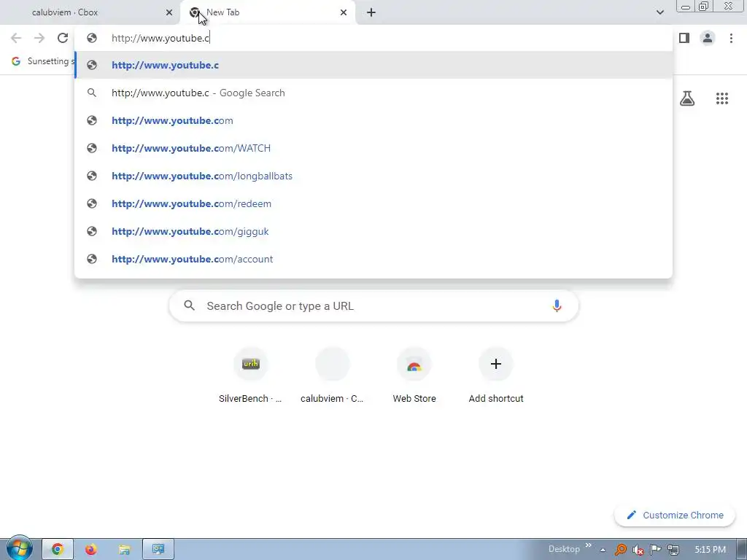Click the Desktop toolbar label in taskbar
The height and width of the screenshot is (560, 747).
564,549
